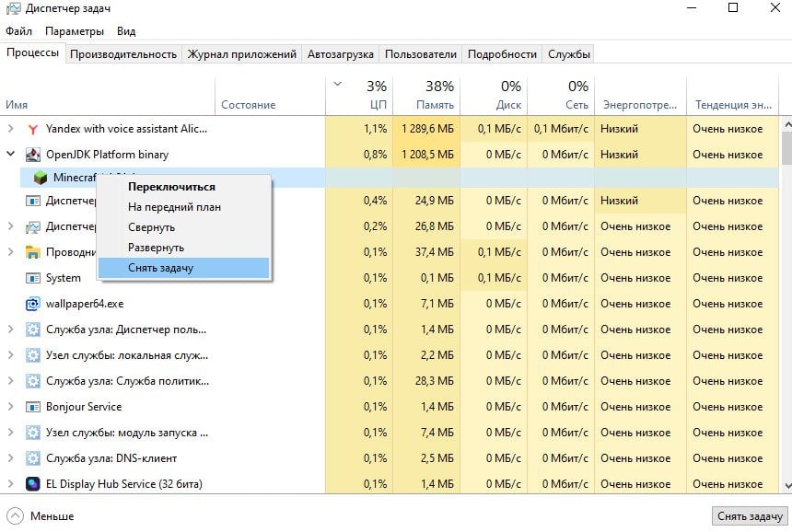792x532 pixels.
Task: Expand Служба узла: DNS-клиент row
Action: (10, 457)
